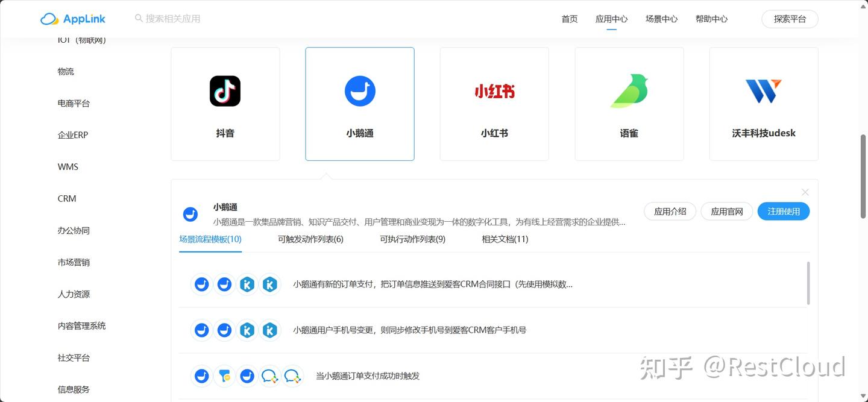Click inside the 搜索相关应用 search field
868x402 pixels.
coord(181,18)
